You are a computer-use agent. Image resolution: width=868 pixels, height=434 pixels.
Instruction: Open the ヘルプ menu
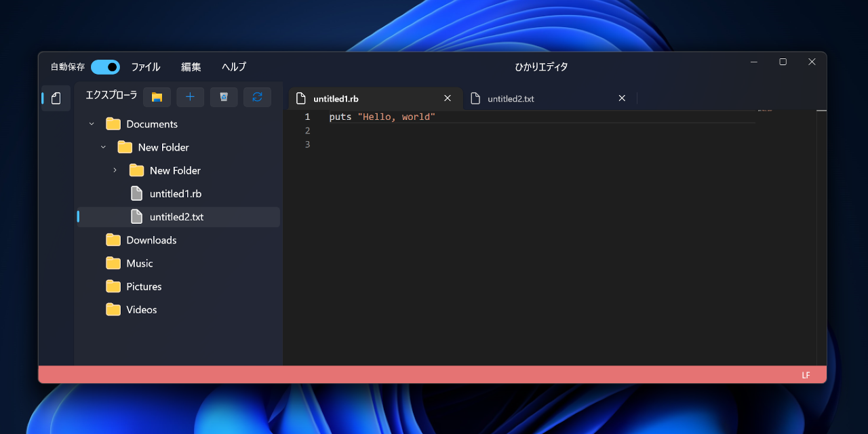233,66
